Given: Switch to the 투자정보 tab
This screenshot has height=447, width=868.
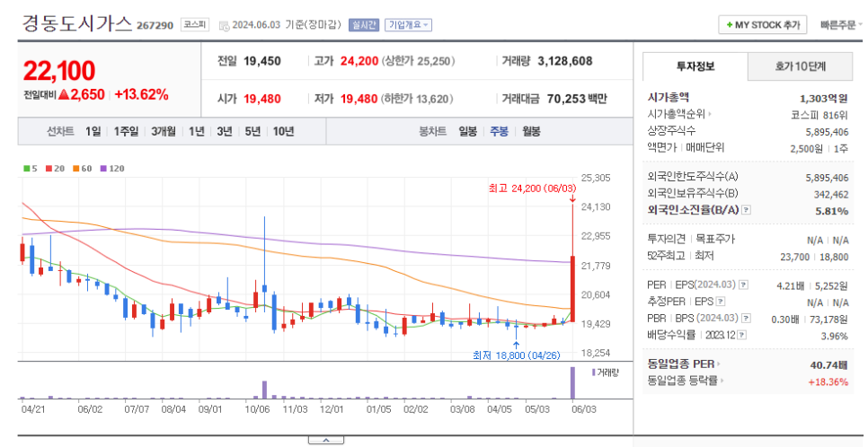Looking at the screenshot, I should coord(695,66).
